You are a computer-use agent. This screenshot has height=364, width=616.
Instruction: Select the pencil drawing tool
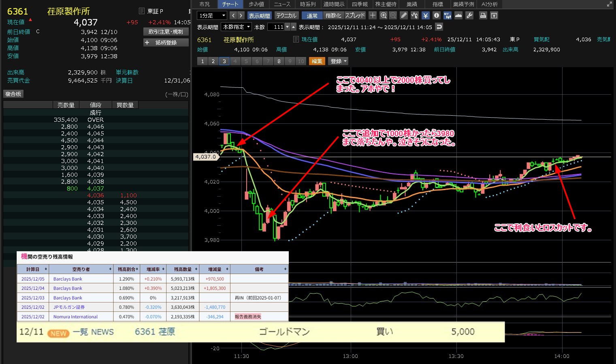coord(404,15)
